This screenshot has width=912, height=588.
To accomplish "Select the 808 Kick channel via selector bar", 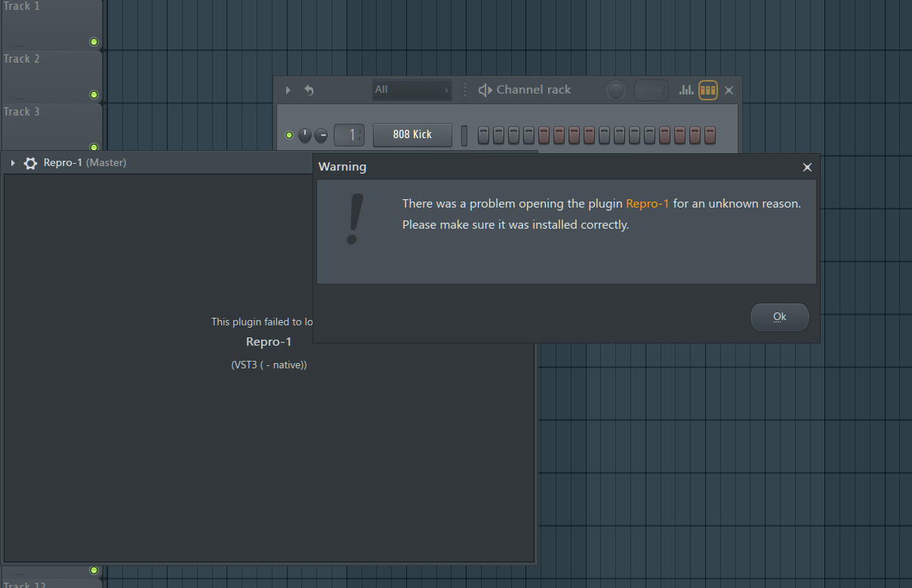I will coord(464,135).
